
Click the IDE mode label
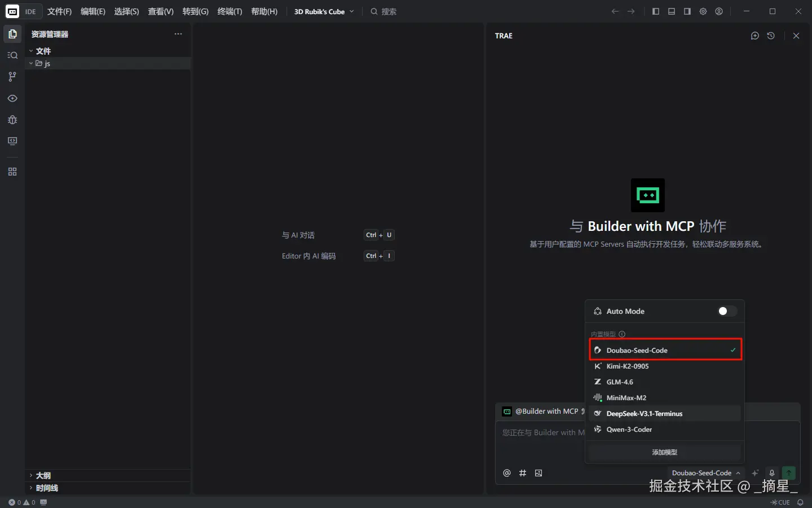[30, 11]
